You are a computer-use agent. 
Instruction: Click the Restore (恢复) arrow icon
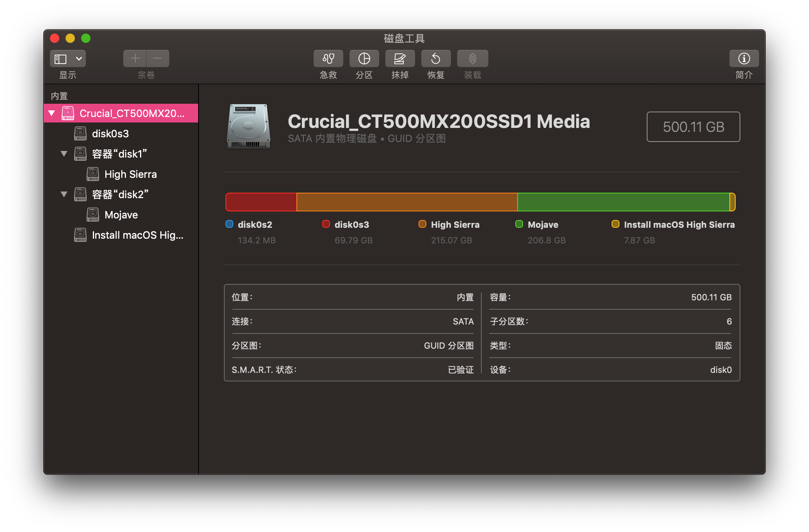pyautogui.click(x=436, y=59)
